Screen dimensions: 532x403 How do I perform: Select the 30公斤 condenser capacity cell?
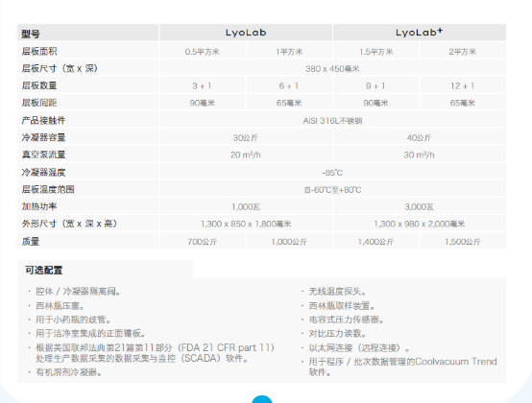tap(246, 137)
